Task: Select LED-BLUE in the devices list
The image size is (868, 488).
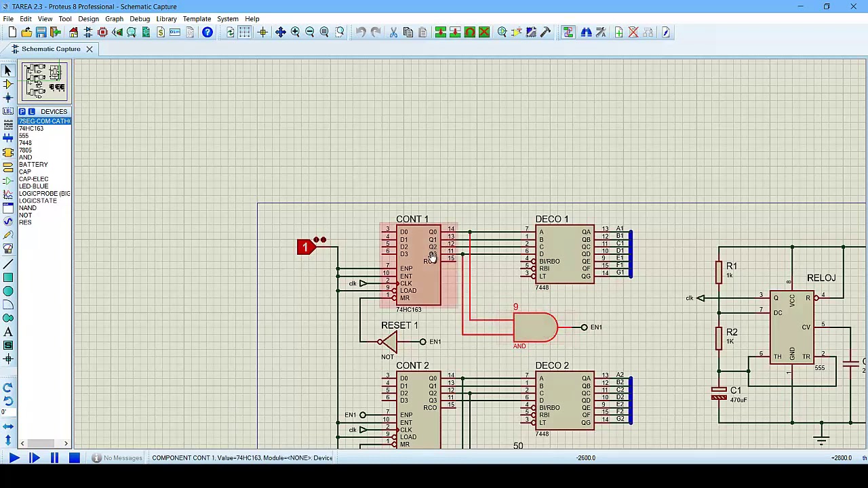Action: pyautogui.click(x=44, y=186)
